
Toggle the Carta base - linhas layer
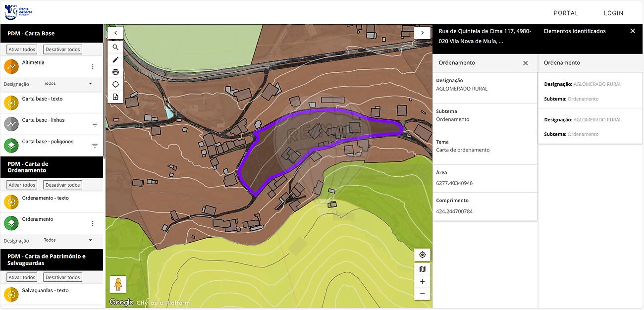coord(11,124)
